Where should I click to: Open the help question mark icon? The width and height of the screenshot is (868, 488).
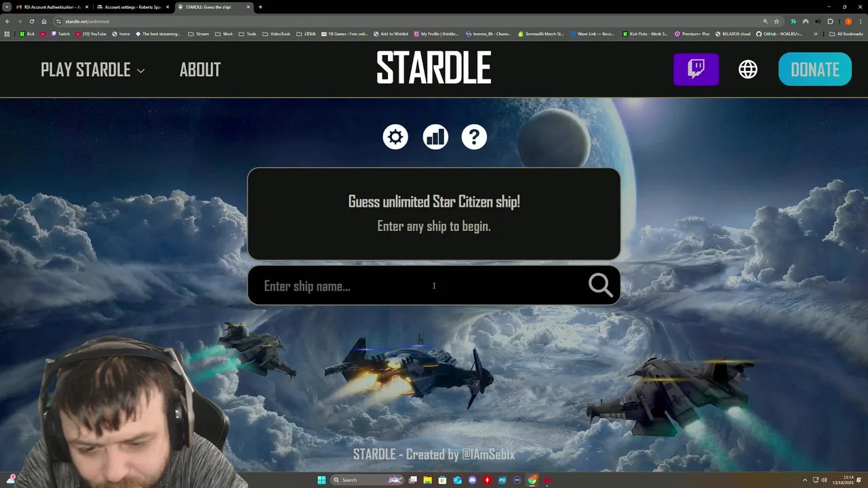pos(474,137)
